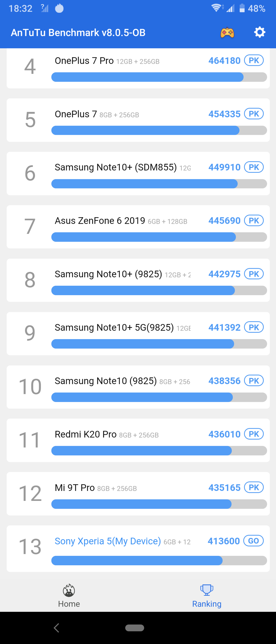Tap the Wi-Fi status icon
The image size is (276, 644).
click(x=216, y=8)
